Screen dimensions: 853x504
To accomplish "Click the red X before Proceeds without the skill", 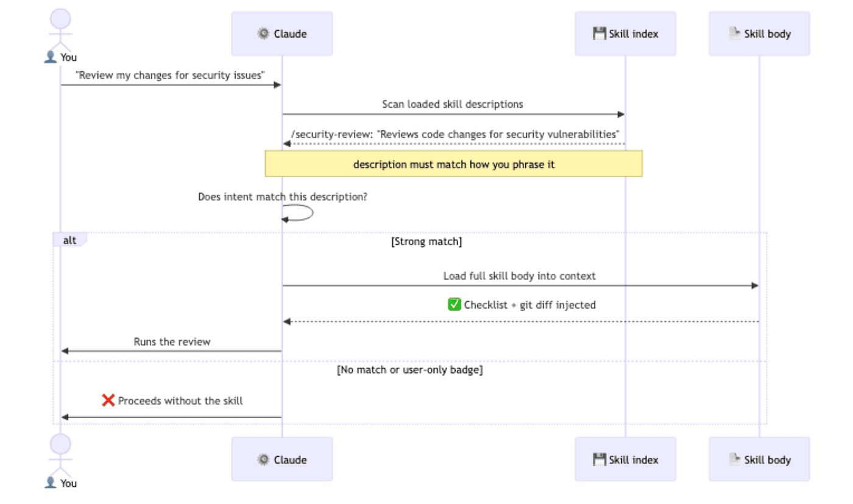I will tap(108, 400).
